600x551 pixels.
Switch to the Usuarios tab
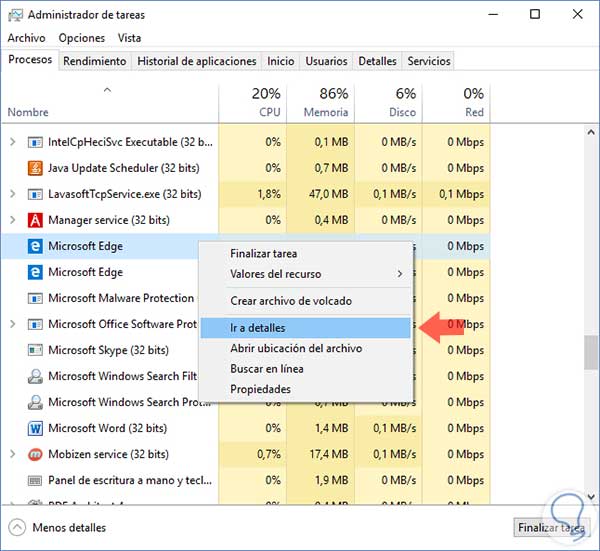point(326,61)
